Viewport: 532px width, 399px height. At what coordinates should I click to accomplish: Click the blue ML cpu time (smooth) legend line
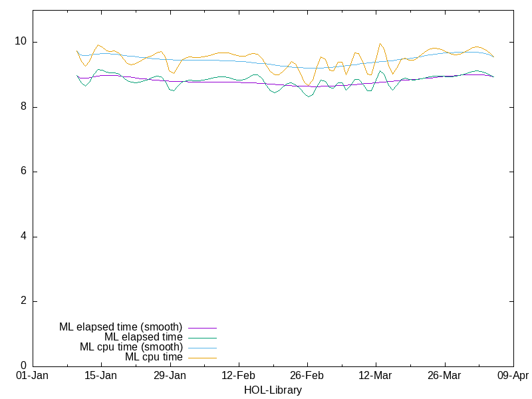202,347
